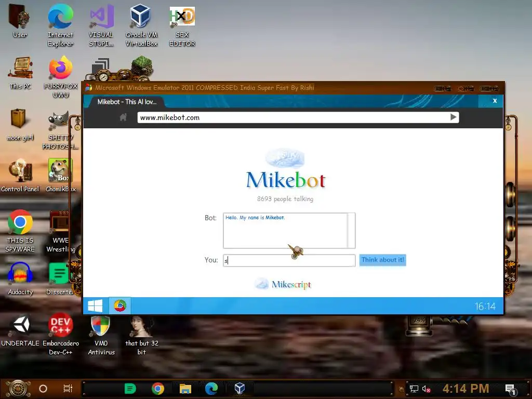Open ChomikBox desktop shortcut
The width and height of the screenshot is (532, 399).
point(60,175)
